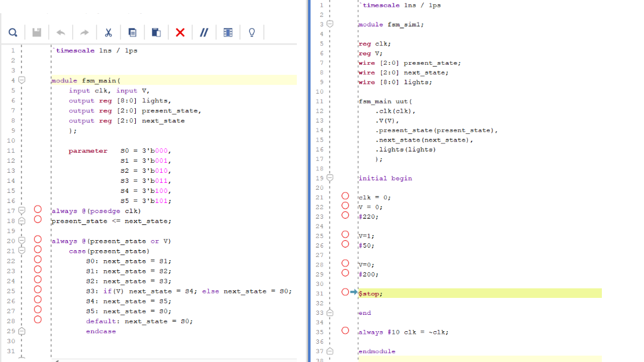Toggle comment using the // toolbar icon
This screenshot has width=644, height=362.
[204, 32]
